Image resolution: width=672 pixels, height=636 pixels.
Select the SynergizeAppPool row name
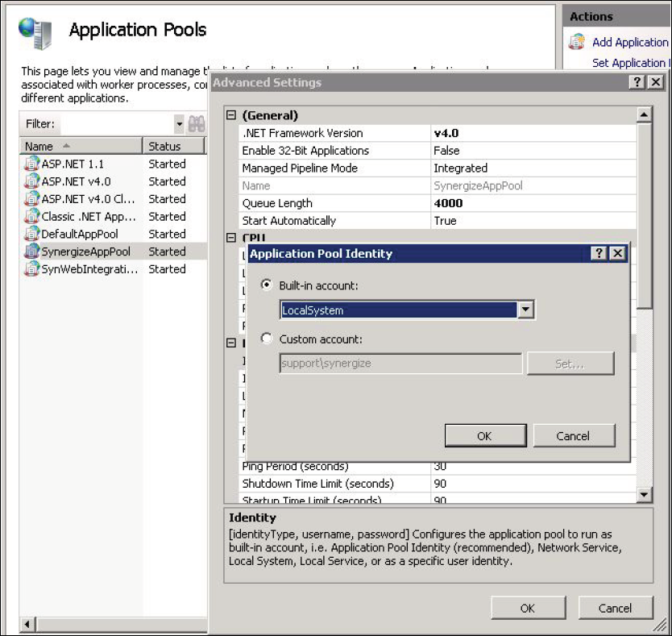click(85, 251)
